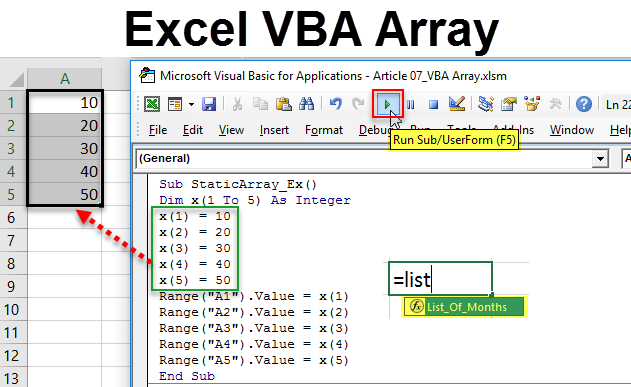Click the Cut scissors icon
This screenshot has width=631, height=387.
[x=237, y=105]
